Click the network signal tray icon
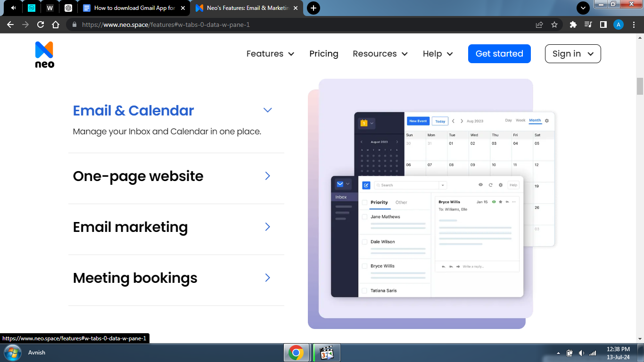The height and width of the screenshot is (362, 644). coord(593,353)
